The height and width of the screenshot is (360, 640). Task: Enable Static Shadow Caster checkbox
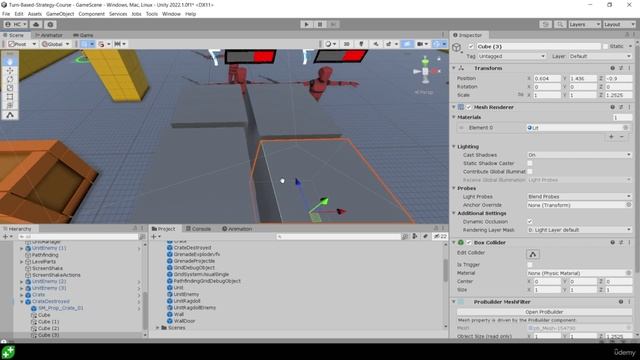pyautogui.click(x=530, y=163)
